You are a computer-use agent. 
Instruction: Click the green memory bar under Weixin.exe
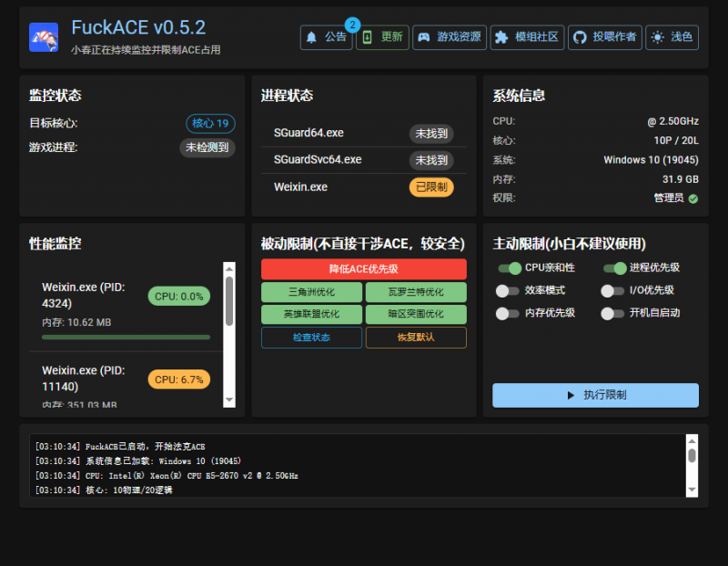(127, 339)
